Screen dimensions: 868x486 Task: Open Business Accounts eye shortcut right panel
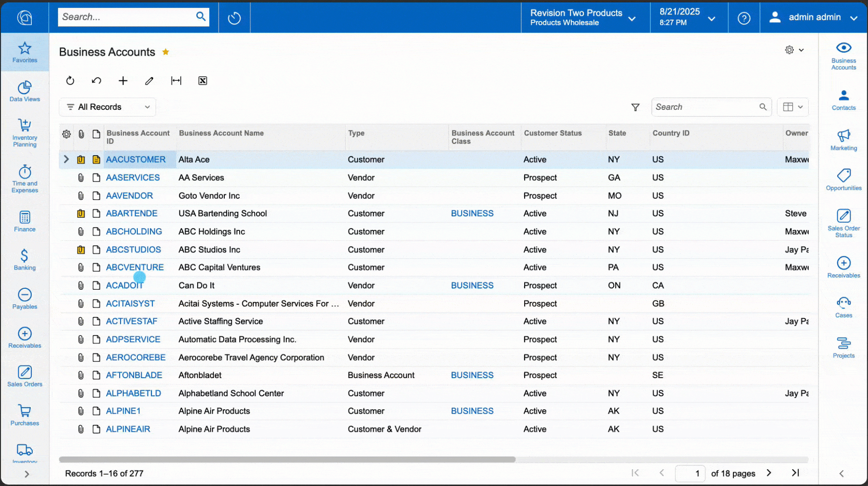pos(843,56)
